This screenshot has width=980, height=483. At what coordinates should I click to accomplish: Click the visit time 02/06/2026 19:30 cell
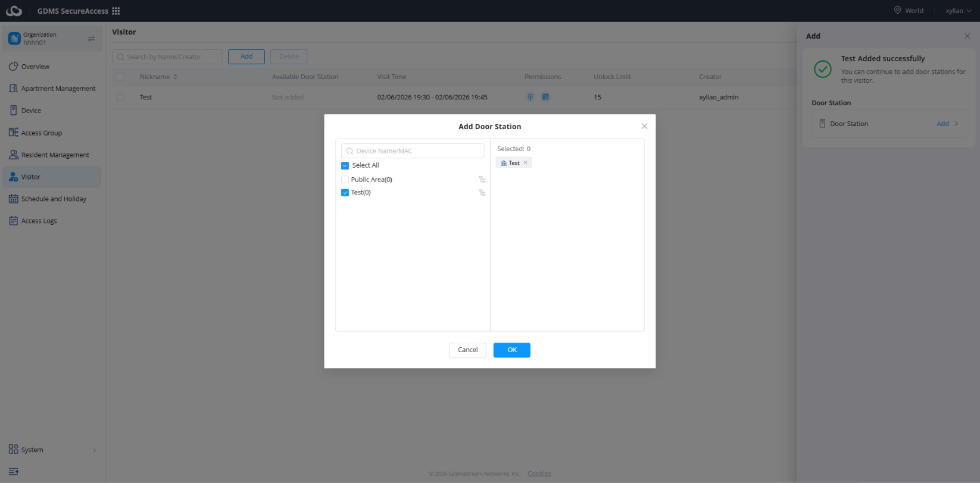pos(432,97)
